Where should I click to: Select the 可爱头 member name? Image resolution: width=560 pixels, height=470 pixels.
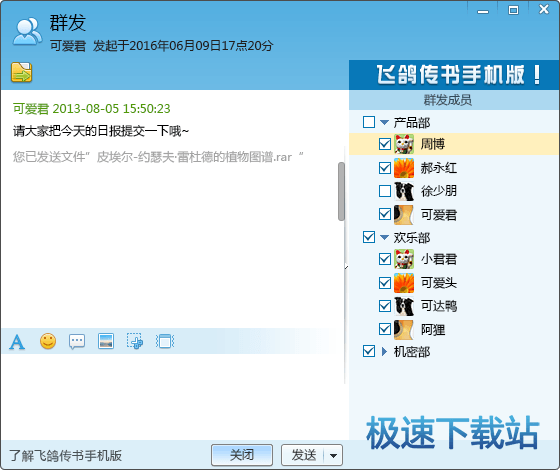439,283
